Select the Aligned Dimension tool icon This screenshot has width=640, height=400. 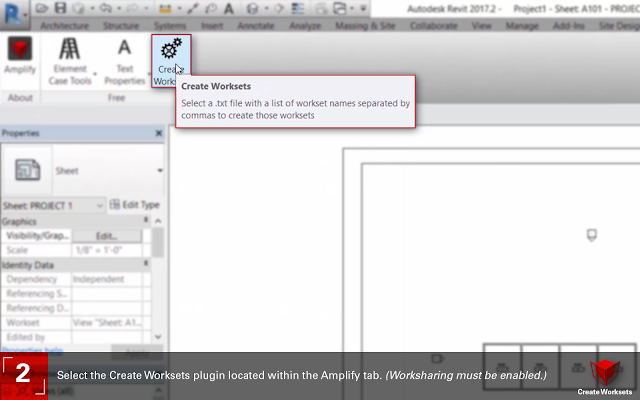click(193, 8)
